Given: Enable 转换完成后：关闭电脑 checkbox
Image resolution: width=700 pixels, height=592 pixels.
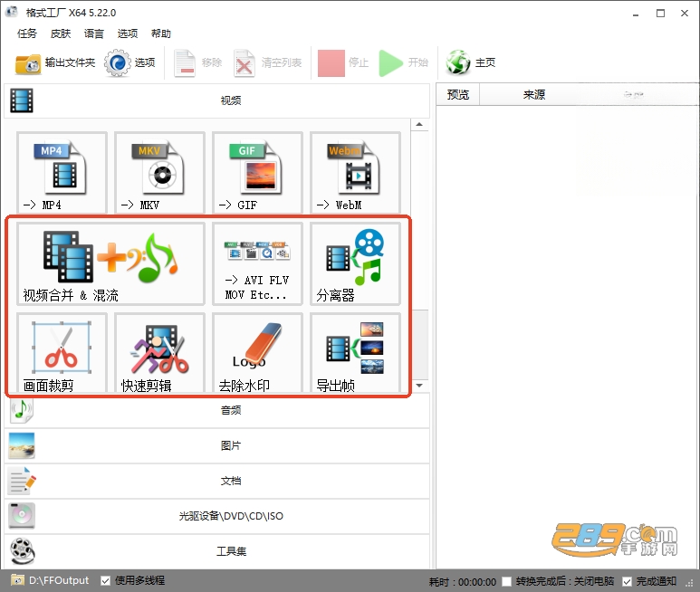Looking at the screenshot, I should tap(506, 581).
